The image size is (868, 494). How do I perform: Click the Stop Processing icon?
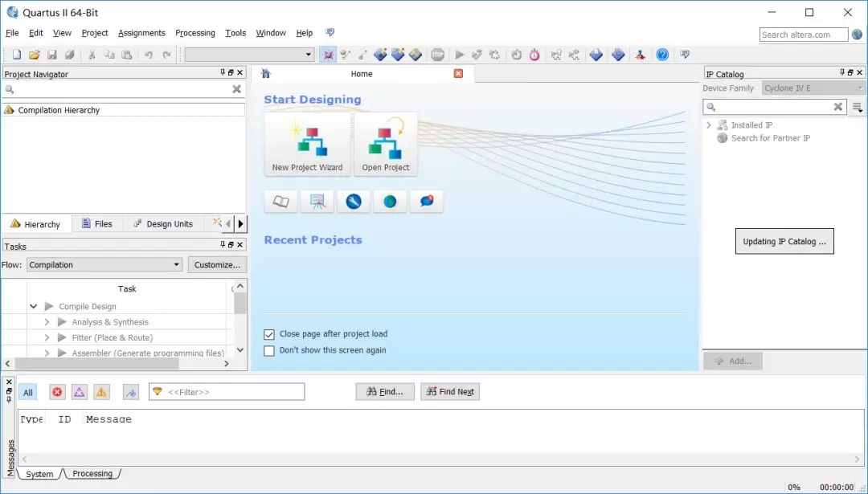click(436, 54)
